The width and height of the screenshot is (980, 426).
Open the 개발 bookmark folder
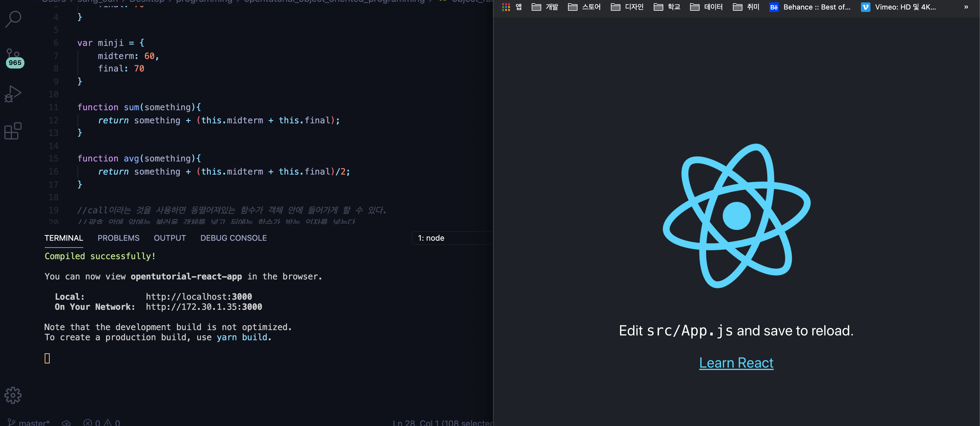point(545,7)
